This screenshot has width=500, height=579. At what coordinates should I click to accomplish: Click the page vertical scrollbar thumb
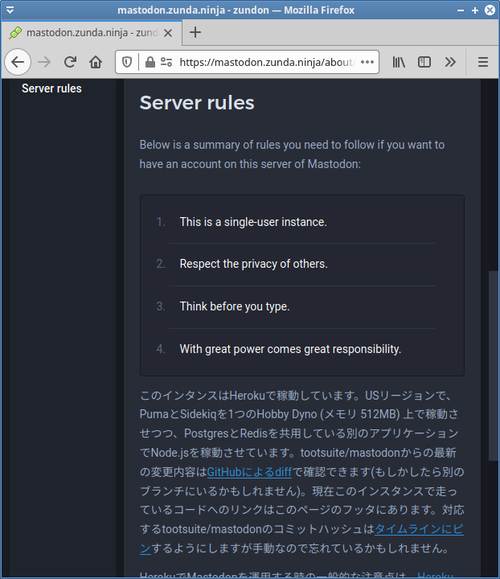(x=493, y=366)
